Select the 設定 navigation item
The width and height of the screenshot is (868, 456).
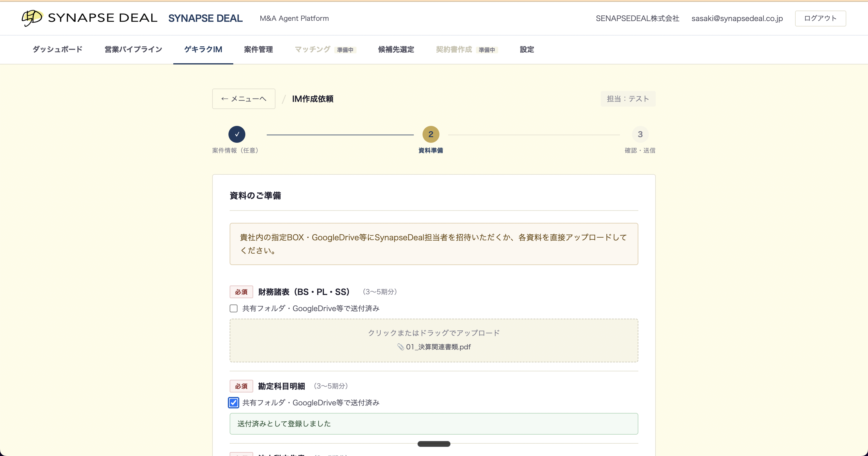click(x=527, y=49)
